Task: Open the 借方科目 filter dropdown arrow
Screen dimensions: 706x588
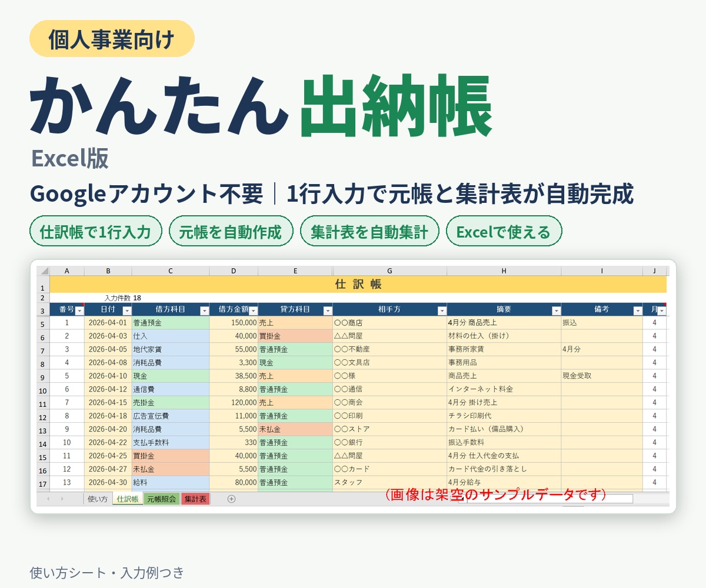Action: tap(204, 310)
